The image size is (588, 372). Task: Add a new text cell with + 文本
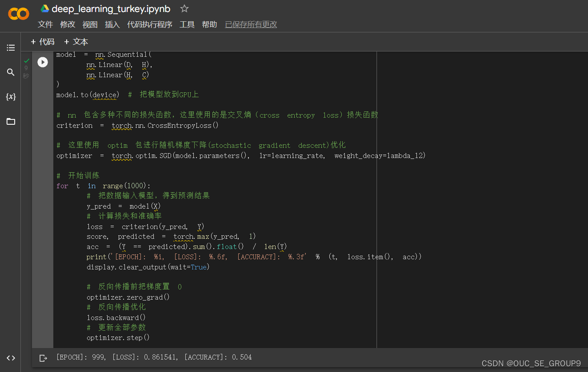point(76,42)
